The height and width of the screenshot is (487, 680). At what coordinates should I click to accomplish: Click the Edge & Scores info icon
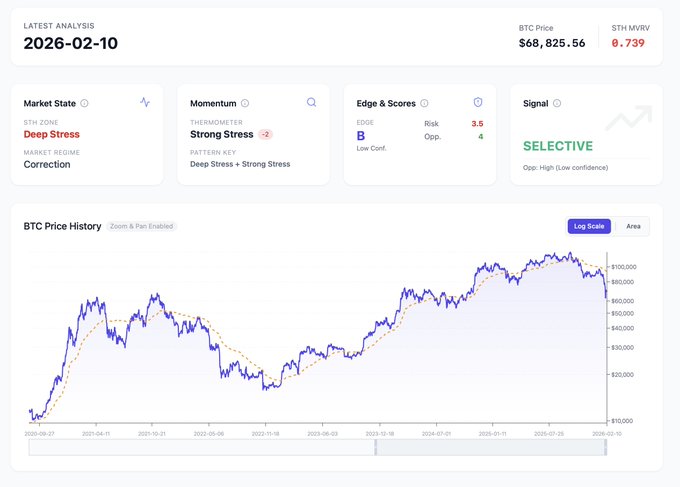coord(424,103)
